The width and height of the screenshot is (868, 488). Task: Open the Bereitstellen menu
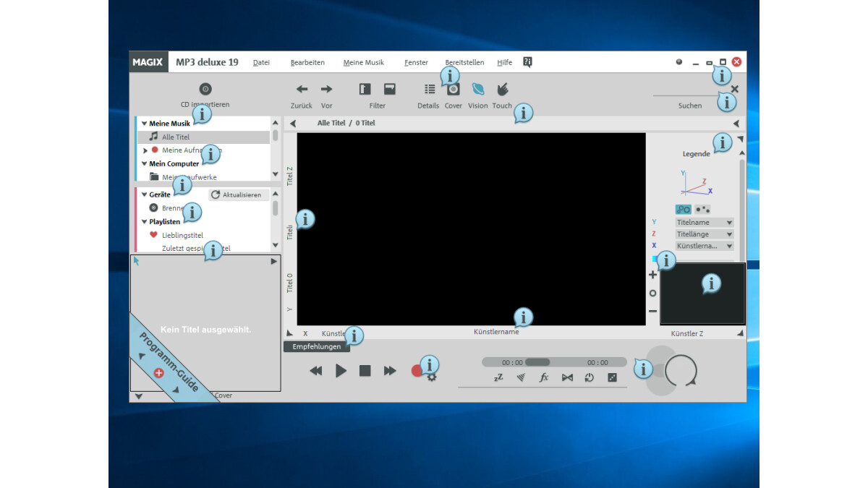464,62
